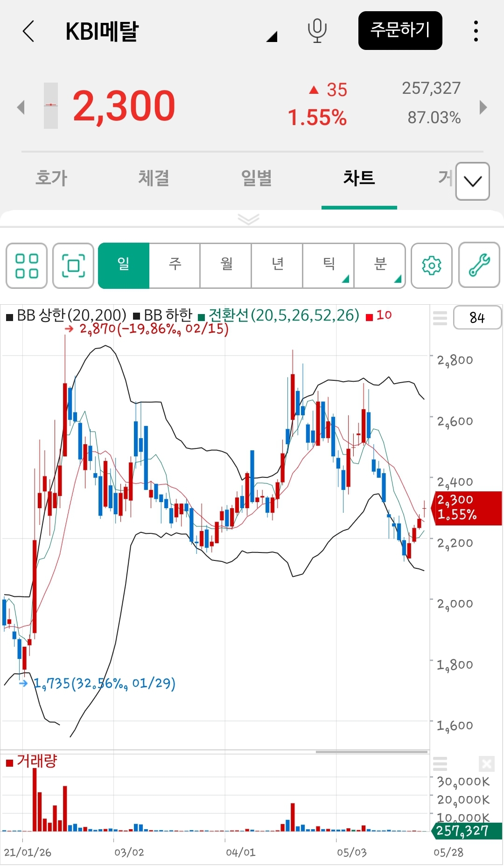Viewport: 504px width, 867px height.
Task: Tap the 21/01/26 date axis label
Action: [28, 853]
